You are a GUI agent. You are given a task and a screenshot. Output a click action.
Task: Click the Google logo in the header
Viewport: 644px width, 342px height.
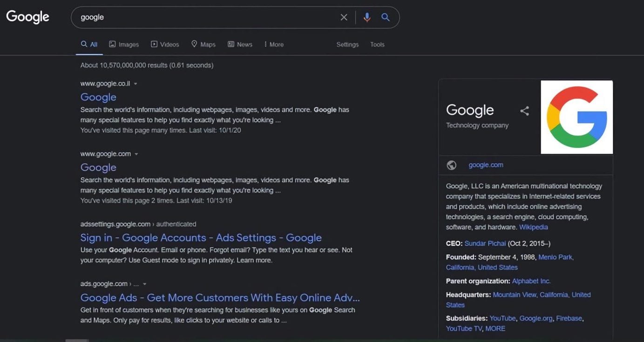(27, 17)
